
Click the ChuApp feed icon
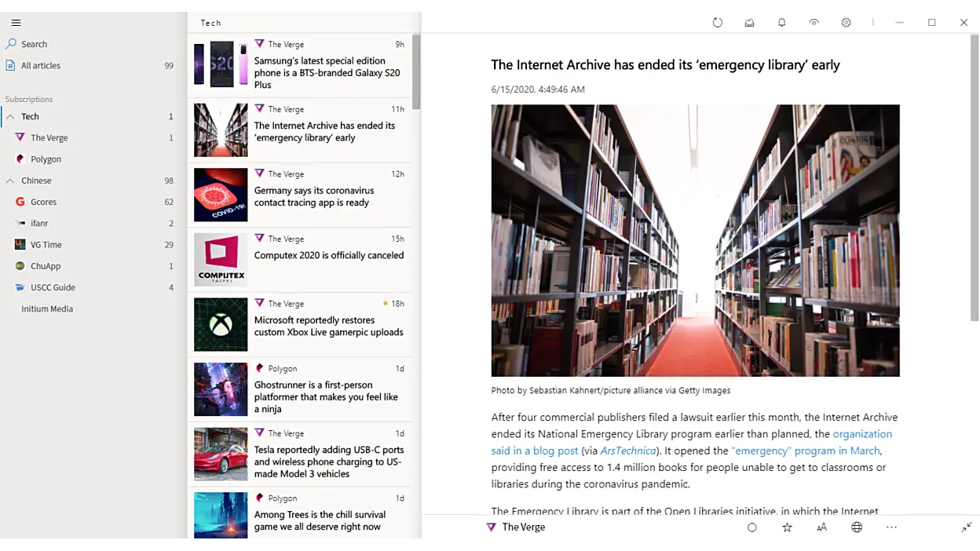(x=20, y=266)
